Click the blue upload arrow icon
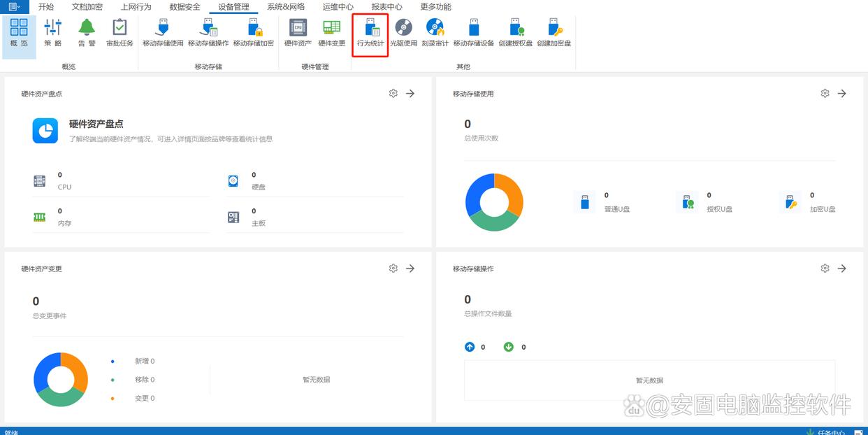This screenshot has width=868, height=435. (x=470, y=346)
